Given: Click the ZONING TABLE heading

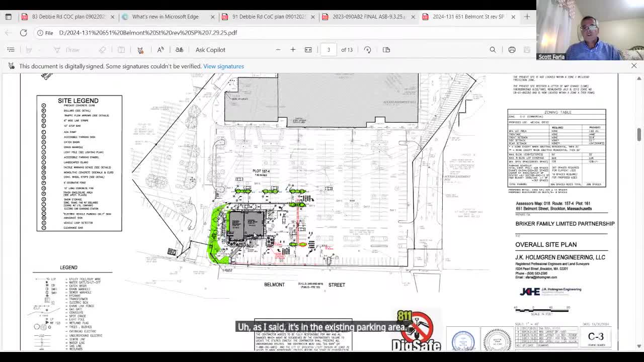Looking at the screenshot, I should [x=558, y=112].
